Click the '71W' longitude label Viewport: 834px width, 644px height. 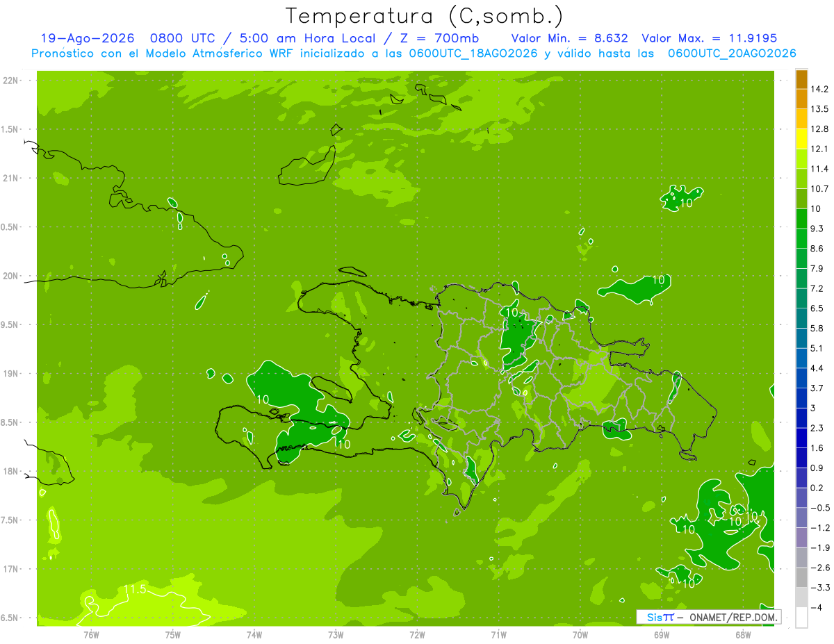coord(499,634)
